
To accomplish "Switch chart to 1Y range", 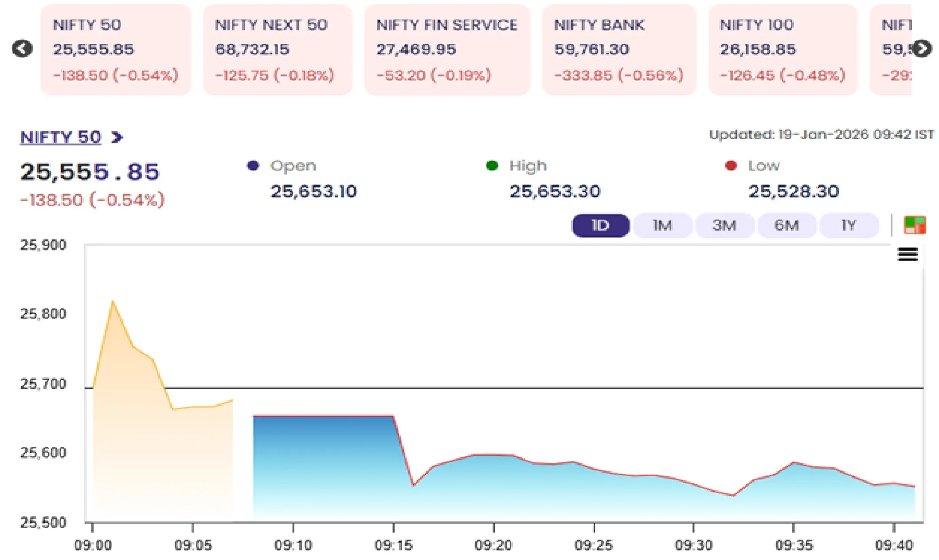I will point(849,226).
